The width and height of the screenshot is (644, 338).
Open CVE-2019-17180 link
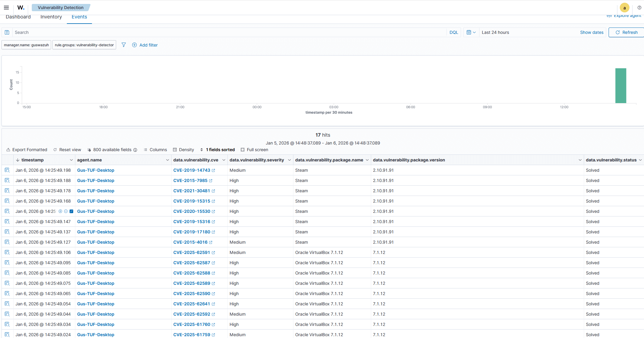click(x=191, y=232)
